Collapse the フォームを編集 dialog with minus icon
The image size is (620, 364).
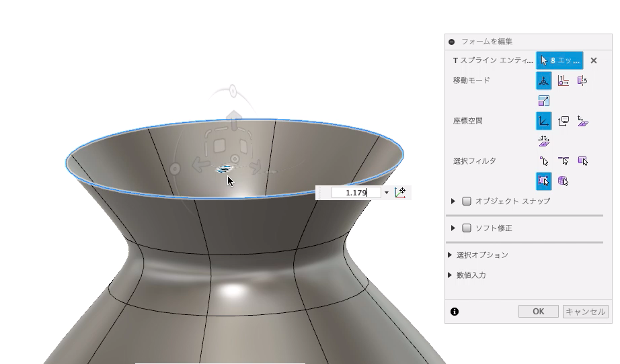click(x=452, y=42)
